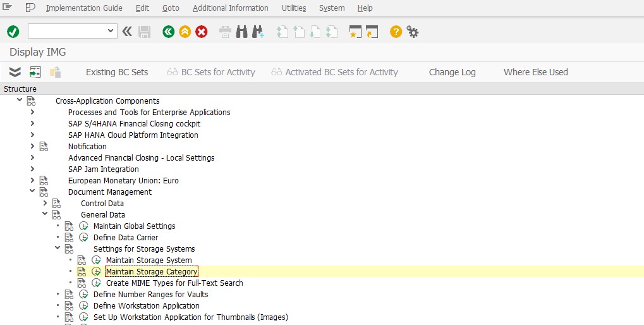Collapse the Document Management node

(x=32, y=191)
